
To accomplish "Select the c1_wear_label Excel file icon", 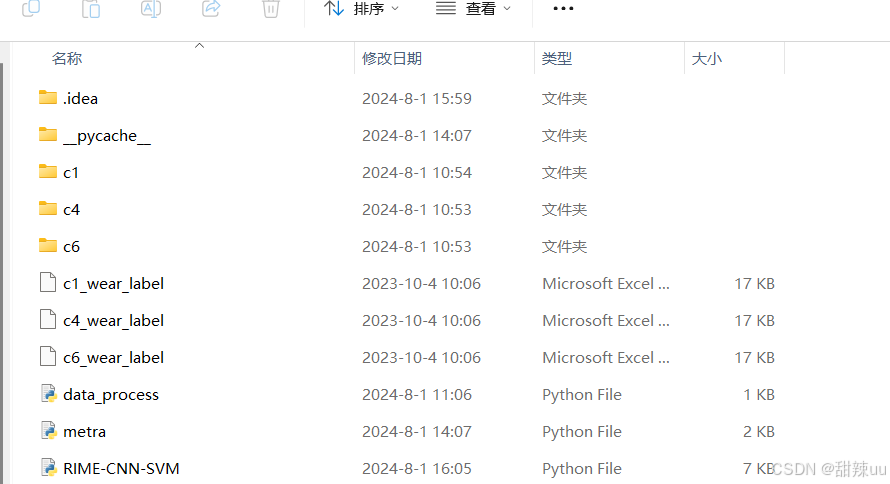I will pos(48,283).
